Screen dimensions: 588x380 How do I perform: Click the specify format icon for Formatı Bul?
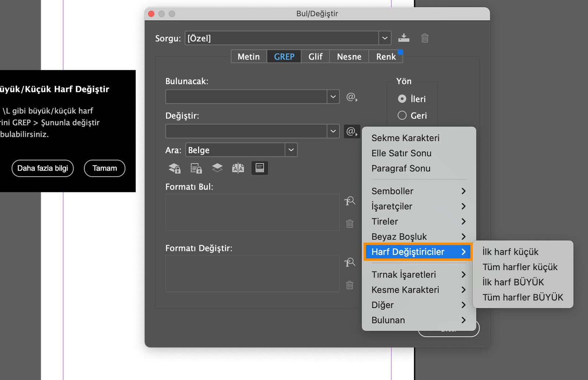click(x=350, y=201)
